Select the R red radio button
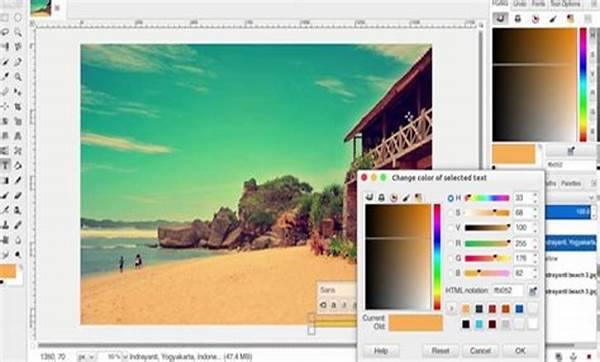 tap(450, 243)
